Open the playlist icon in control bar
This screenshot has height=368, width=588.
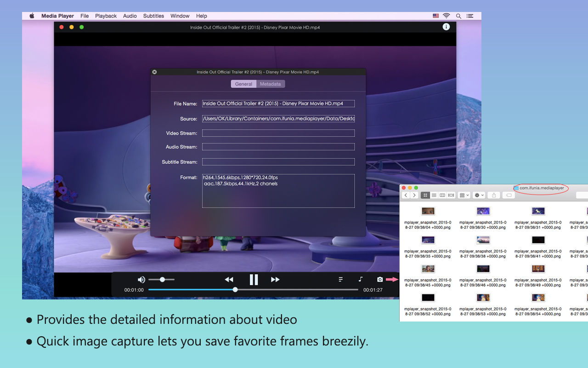coord(340,280)
